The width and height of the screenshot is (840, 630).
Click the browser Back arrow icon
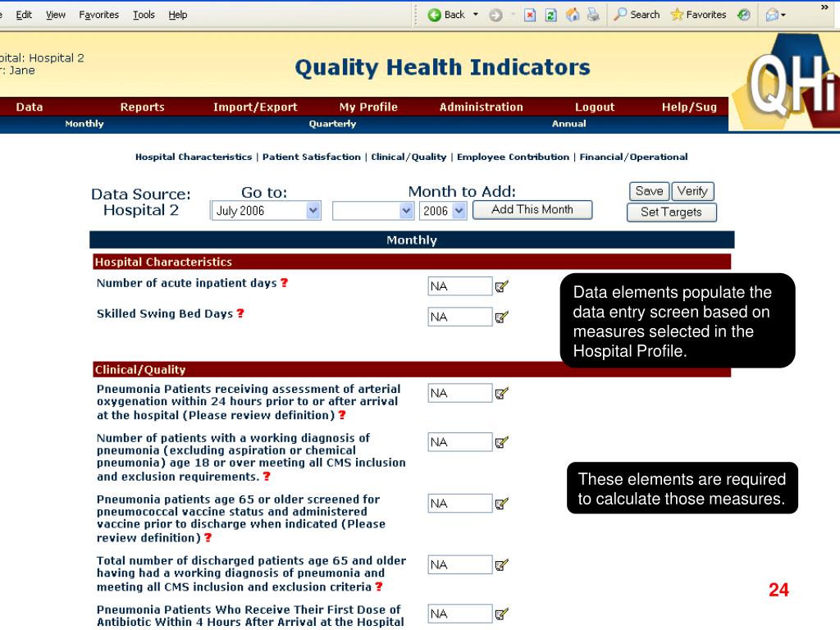434,15
